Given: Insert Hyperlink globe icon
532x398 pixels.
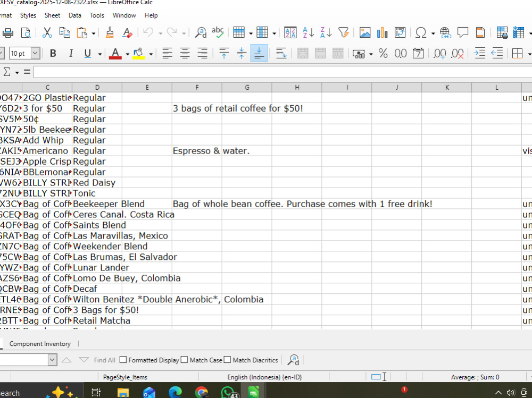Looking at the screenshot, I should point(445,33).
